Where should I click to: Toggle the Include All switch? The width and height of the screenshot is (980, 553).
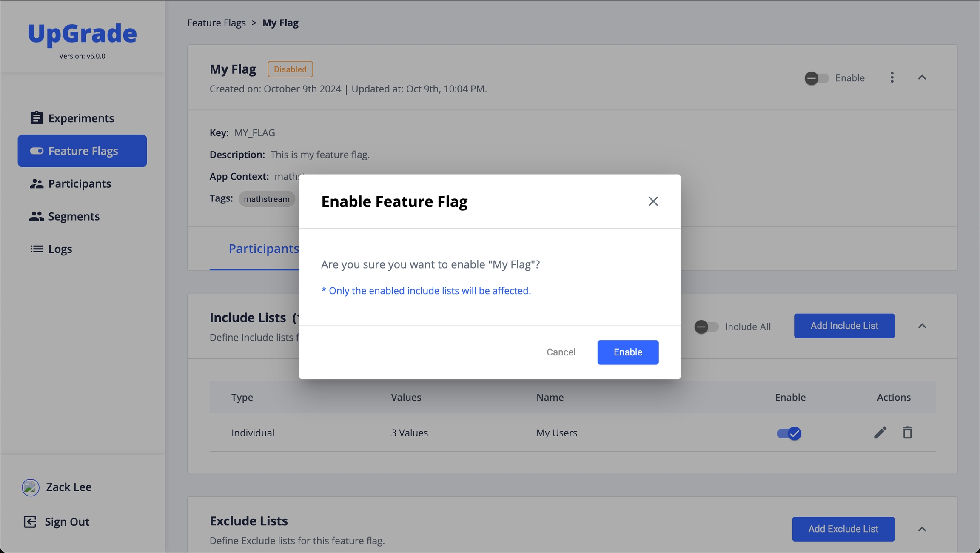[x=706, y=327]
